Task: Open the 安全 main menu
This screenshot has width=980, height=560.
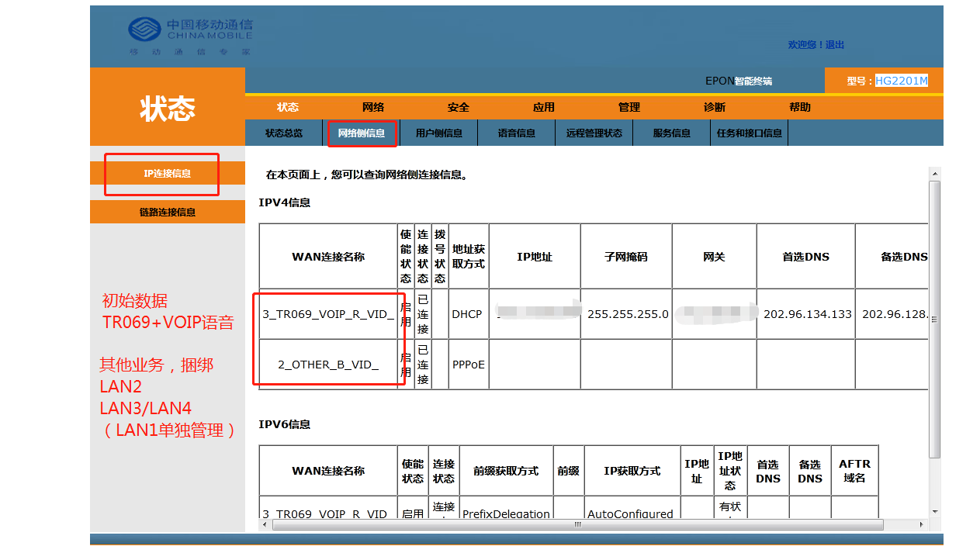Action: point(459,107)
